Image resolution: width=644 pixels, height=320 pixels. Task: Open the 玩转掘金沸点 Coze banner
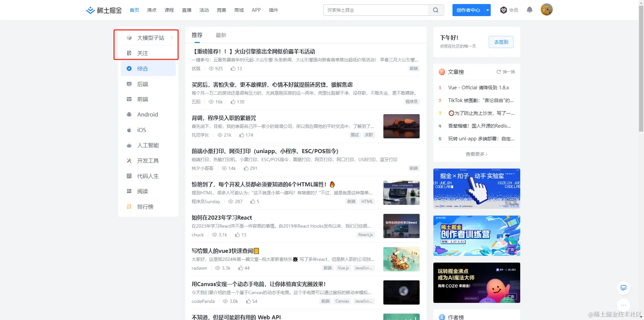pyautogui.click(x=477, y=283)
